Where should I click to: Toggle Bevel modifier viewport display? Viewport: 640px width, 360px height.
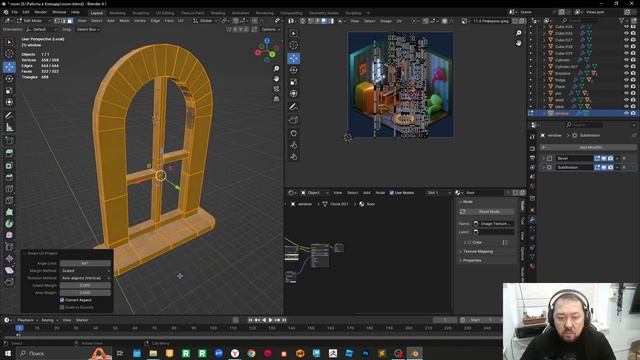[604, 158]
